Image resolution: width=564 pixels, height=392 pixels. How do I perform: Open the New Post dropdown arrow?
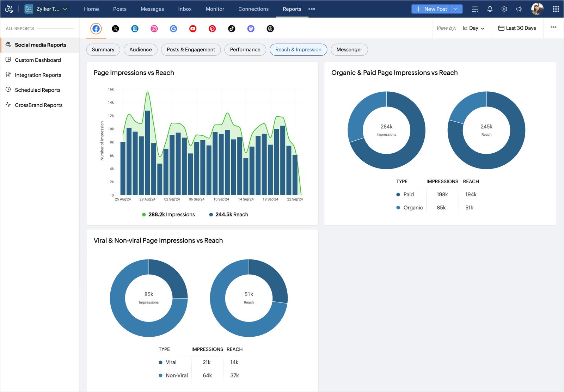tap(456, 9)
